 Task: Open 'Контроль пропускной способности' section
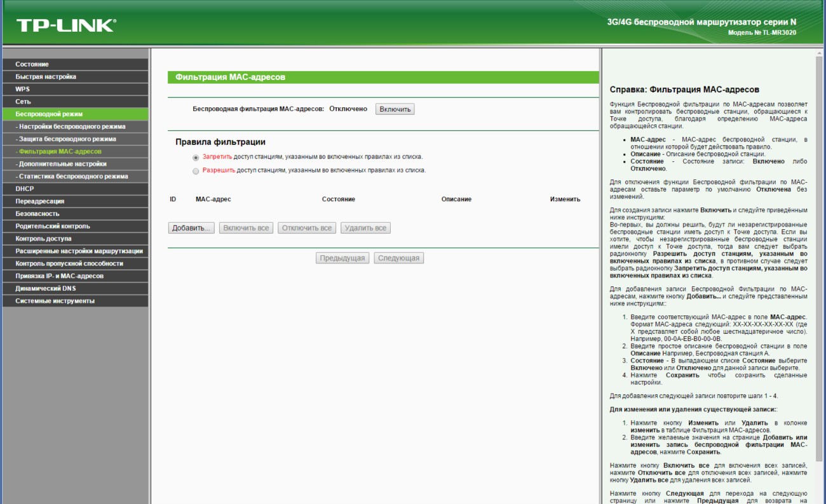(x=69, y=263)
